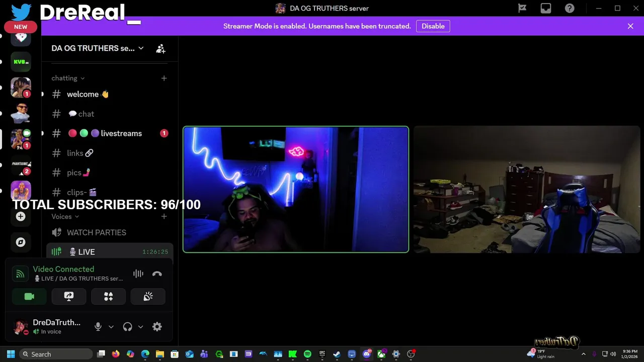
Task: Open the sunglasses avatar server
Action: pyautogui.click(x=21, y=114)
